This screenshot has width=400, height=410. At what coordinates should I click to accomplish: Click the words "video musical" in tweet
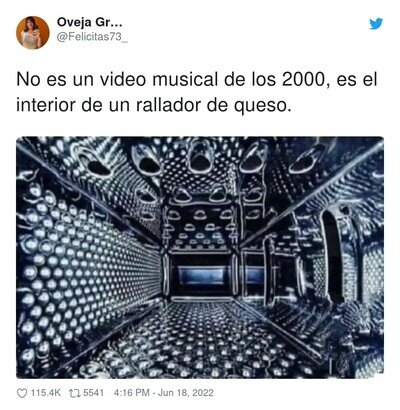tap(153, 80)
